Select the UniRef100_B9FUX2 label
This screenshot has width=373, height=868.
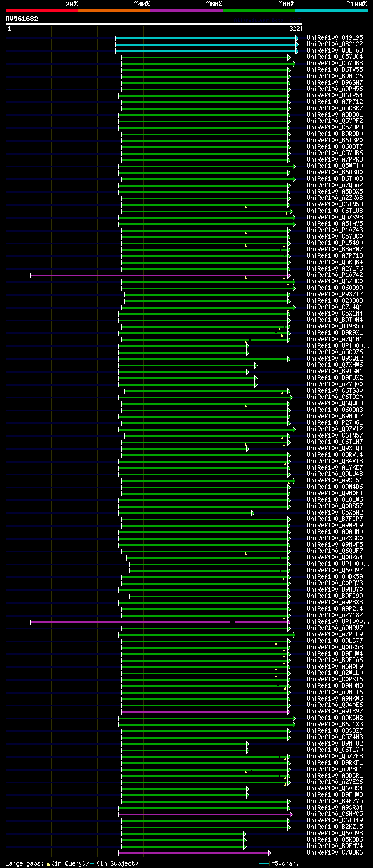335,377
